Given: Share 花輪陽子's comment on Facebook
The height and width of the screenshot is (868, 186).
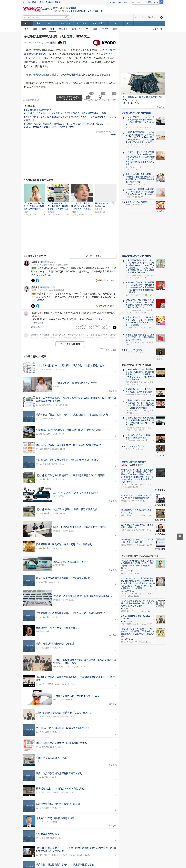Looking at the screenshot, I should point(38,280).
